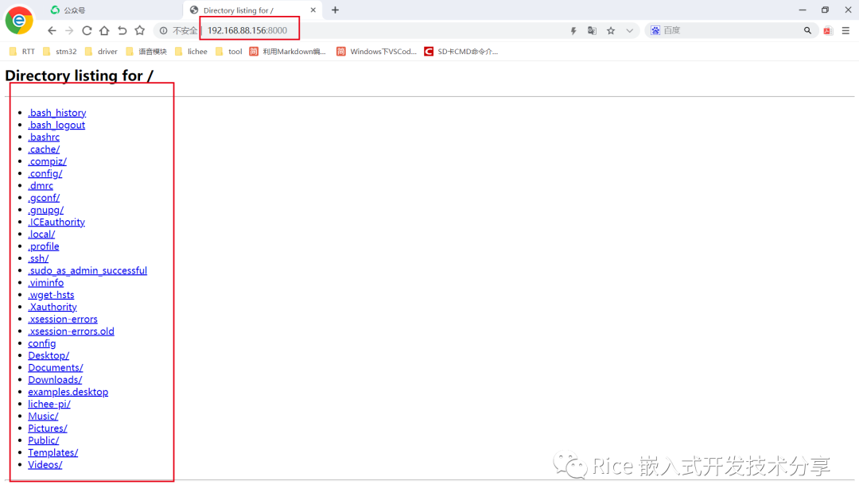
Task: Open the lichee-pi/ directory link
Action: [49, 404]
